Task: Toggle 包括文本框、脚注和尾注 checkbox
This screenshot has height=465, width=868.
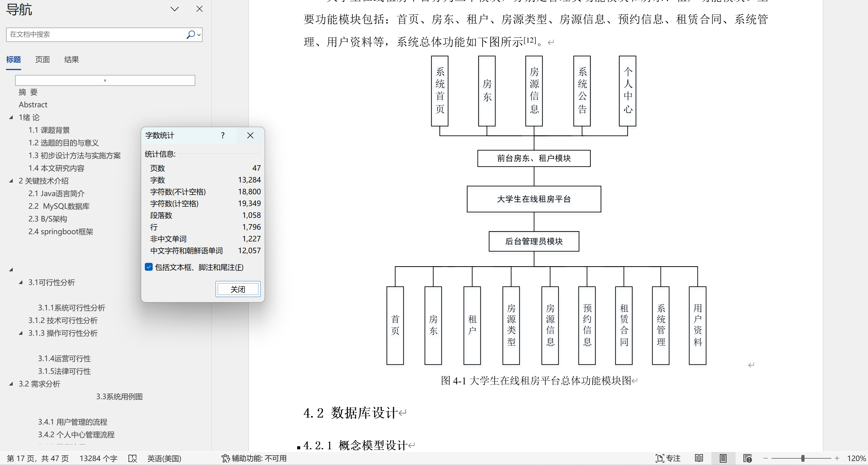Action: tap(149, 267)
